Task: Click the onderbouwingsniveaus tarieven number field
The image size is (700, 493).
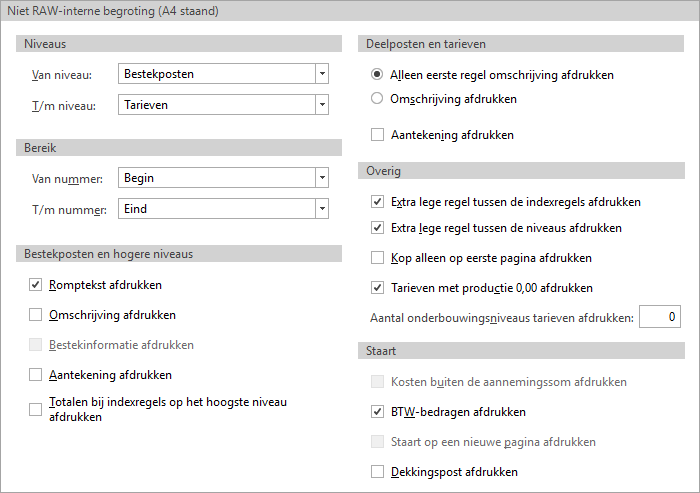Action: tap(659, 317)
